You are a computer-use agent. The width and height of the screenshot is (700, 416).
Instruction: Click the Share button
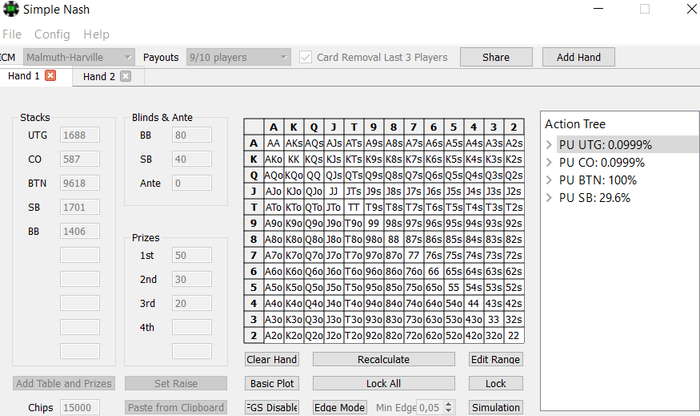[x=496, y=57]
